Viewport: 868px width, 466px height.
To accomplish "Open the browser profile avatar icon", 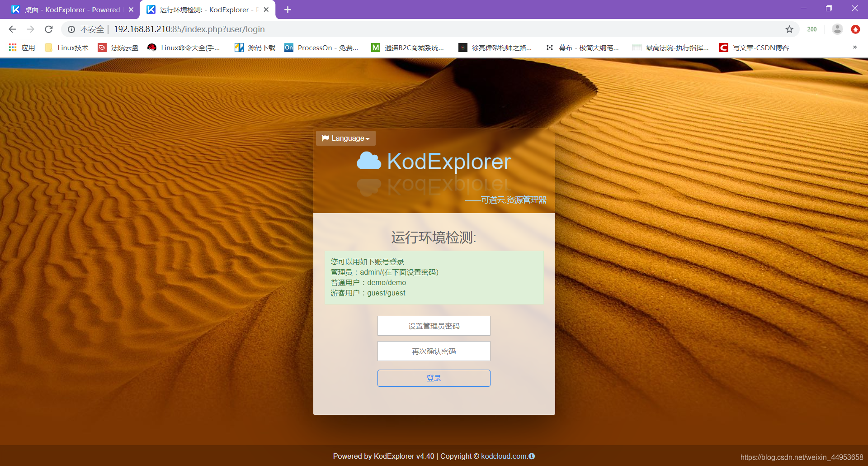I will [x=837, y=29].
